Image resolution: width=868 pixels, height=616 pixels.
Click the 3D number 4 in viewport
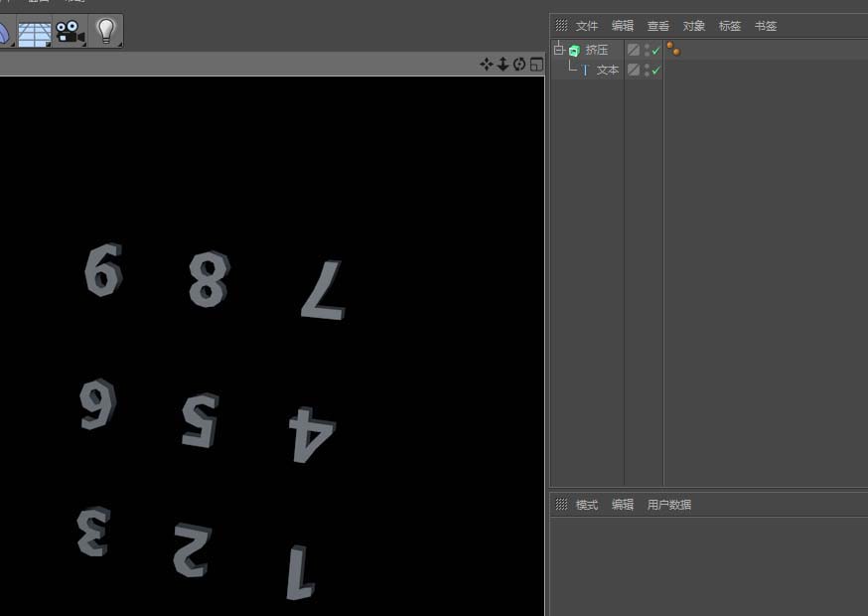coord(312,435)
